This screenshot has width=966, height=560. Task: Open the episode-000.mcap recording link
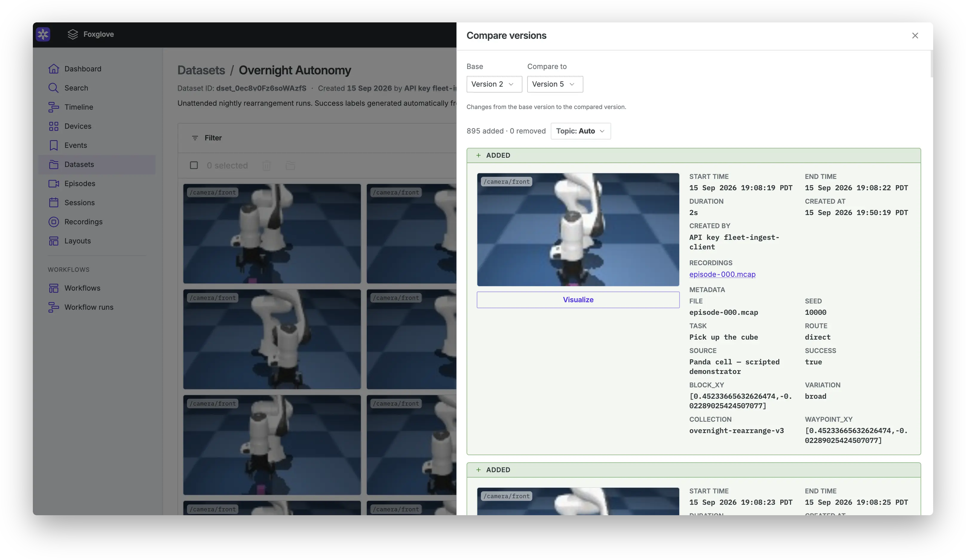point(722,274)
